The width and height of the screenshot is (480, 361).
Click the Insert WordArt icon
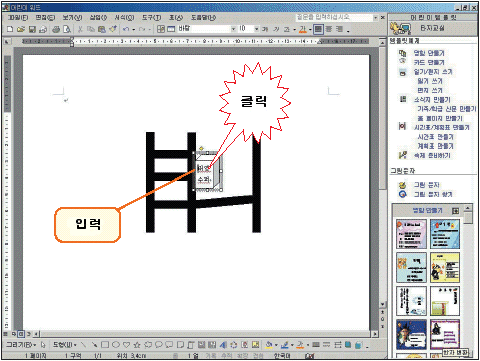[x=223, y=345]
